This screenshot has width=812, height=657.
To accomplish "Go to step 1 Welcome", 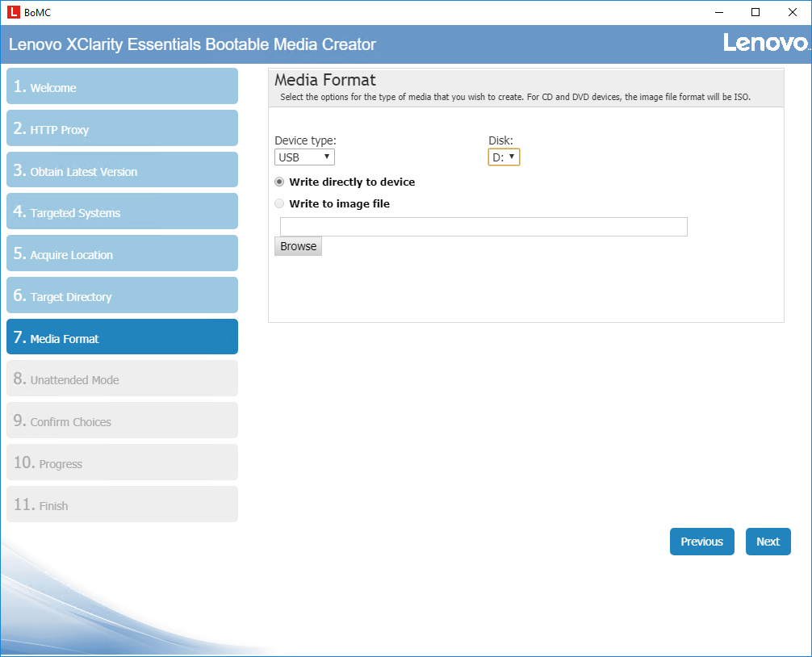I will click(x=122, y=86).
